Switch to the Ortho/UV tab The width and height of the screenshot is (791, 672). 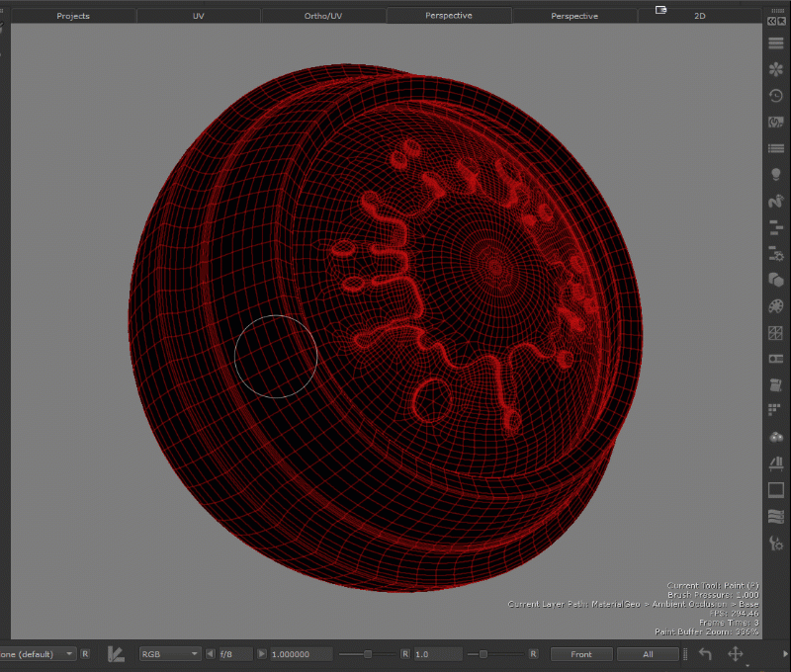323,16
